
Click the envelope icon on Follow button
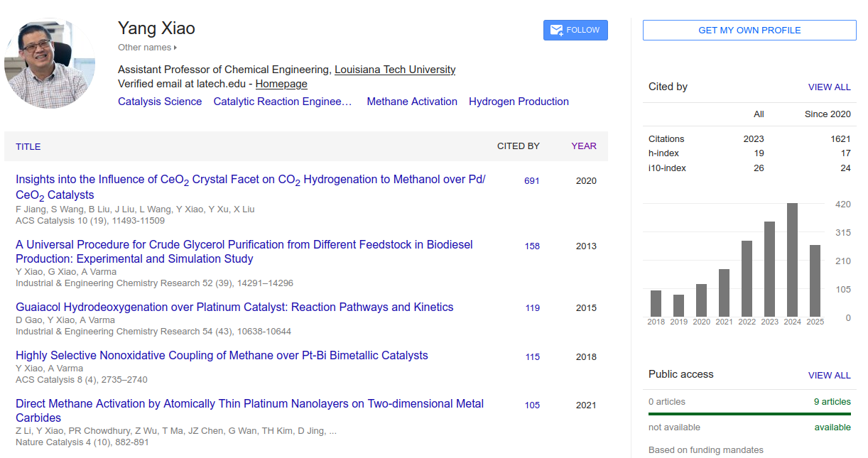click(556, 31)
